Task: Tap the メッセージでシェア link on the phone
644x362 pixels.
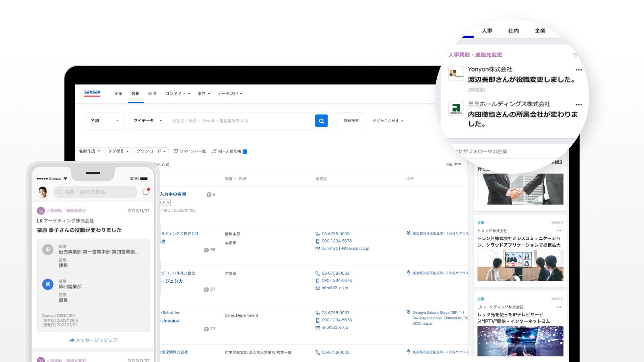Action: click(93, 340)
